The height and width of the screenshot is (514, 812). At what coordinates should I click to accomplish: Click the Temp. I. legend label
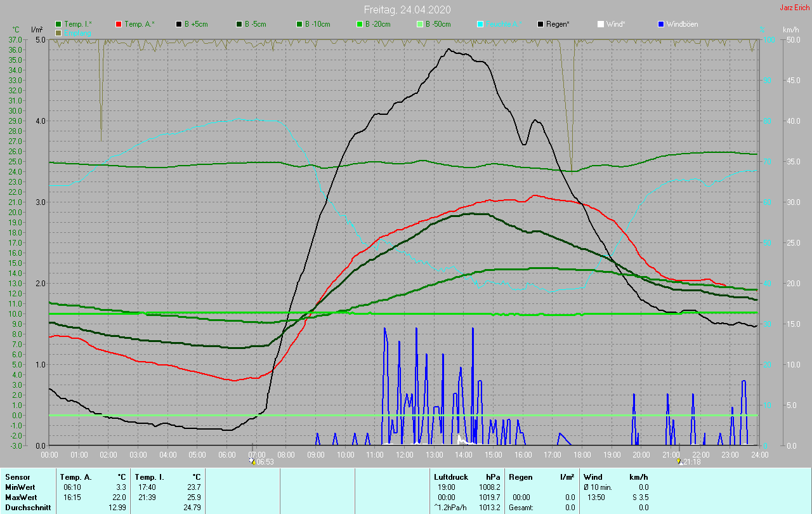pyautogui.click(x=77, y=24)
